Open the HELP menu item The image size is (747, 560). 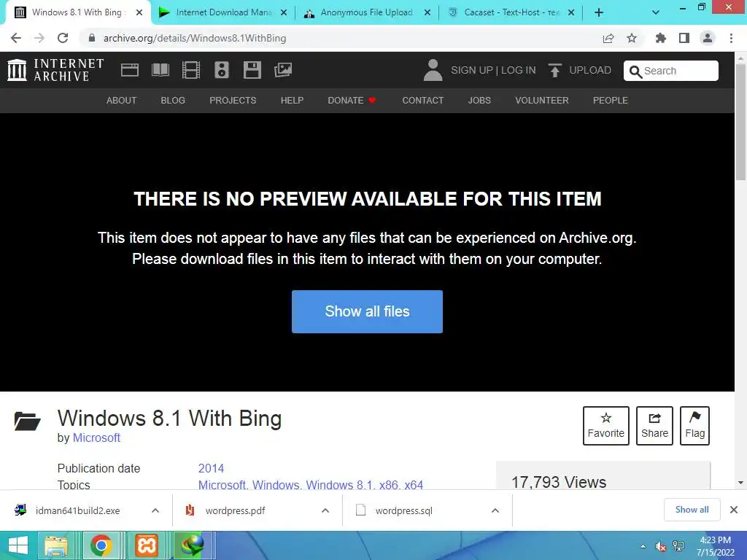(292, 101)
